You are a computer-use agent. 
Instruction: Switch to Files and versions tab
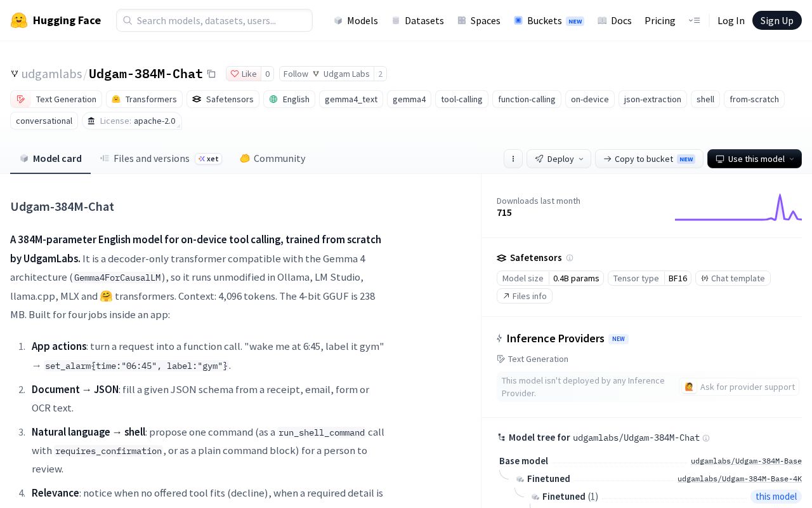pyautogui.click(x=161, y=158)
